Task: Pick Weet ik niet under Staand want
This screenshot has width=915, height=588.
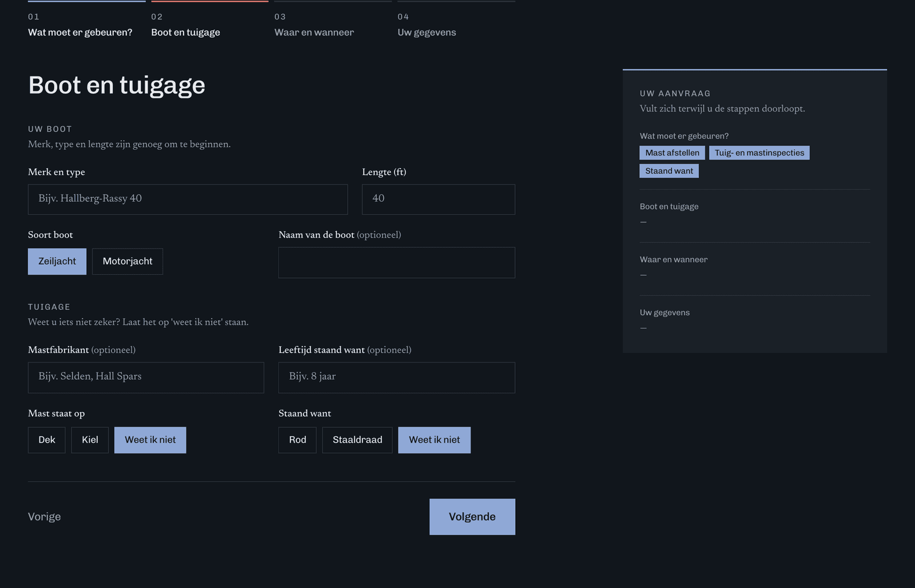Action: 435,440
